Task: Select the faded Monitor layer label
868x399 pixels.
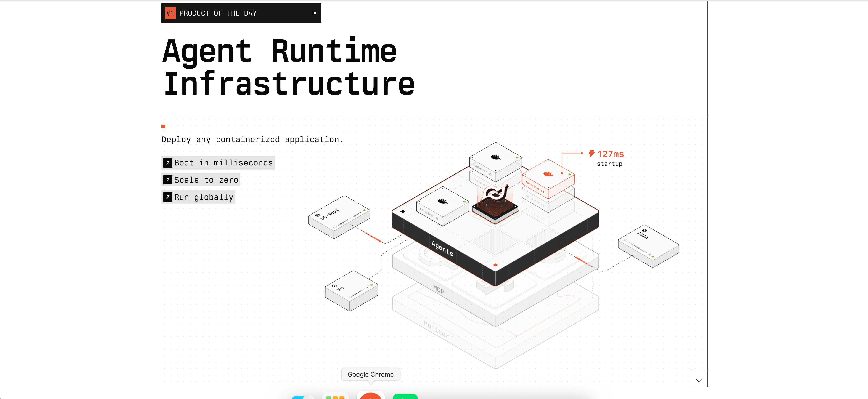Action: [436, 330]
